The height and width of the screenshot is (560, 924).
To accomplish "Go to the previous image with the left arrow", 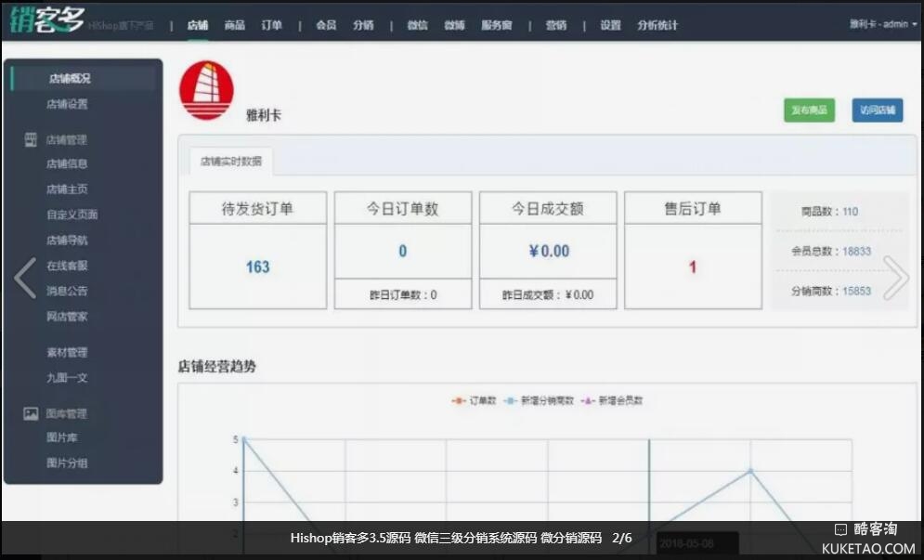I will tap(25, 278).
